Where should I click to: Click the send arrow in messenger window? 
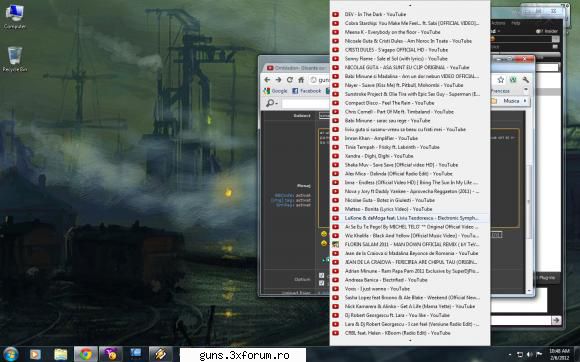point(556,320)
